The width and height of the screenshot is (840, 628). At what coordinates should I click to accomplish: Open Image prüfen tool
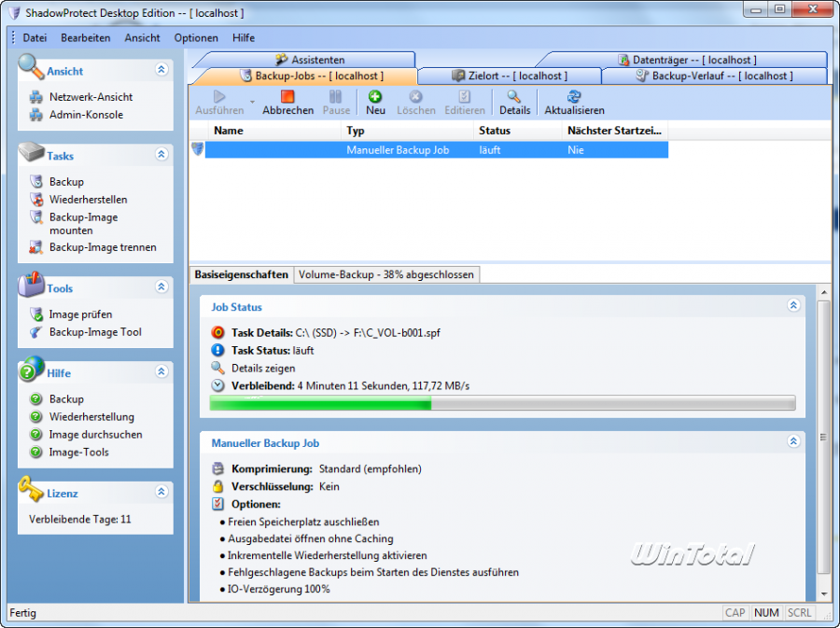80,314
